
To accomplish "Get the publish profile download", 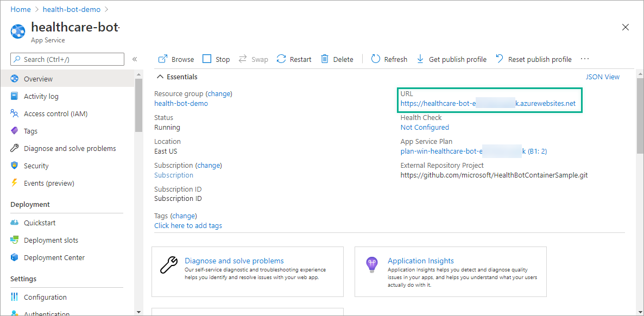I will coord(451,59).
